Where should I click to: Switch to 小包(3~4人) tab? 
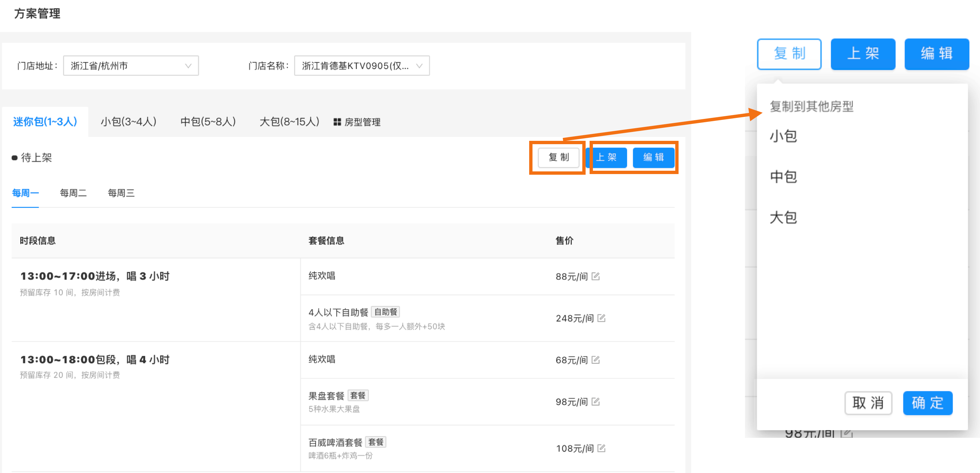coord(128,122)
